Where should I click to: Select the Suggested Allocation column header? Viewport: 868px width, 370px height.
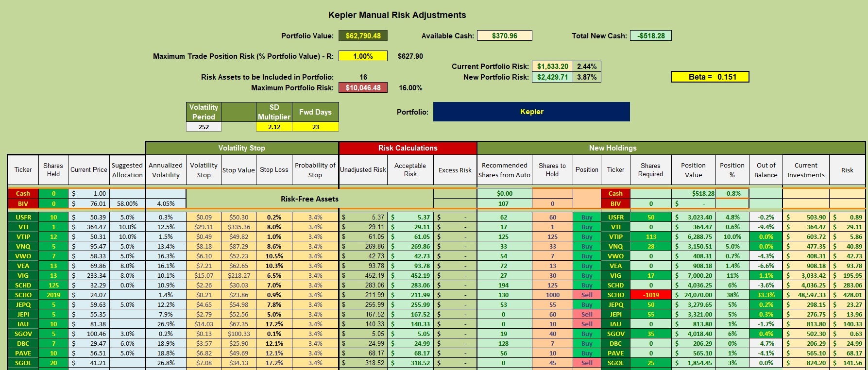pyautogui.click(x=127, y=170)
